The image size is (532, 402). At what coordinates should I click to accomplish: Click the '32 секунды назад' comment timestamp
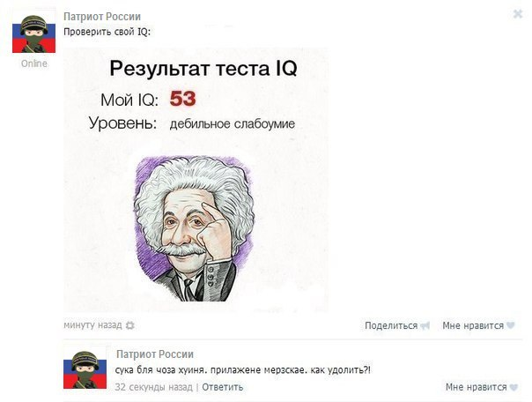(153, 387)
